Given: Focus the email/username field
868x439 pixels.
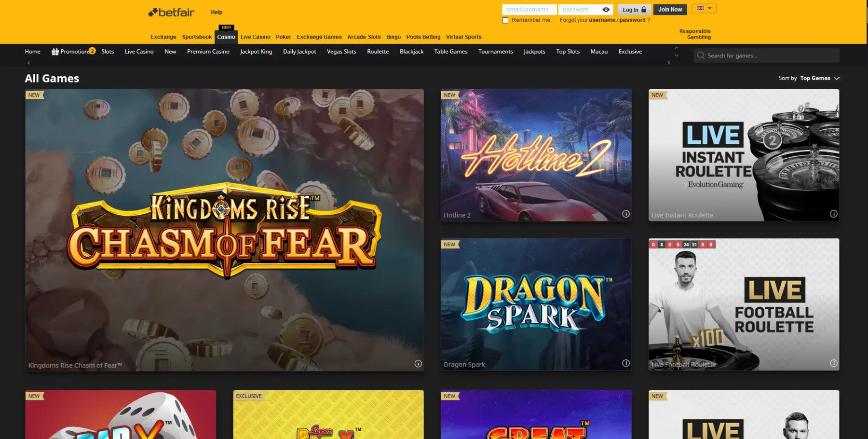Looking at the screenshot, I should click(x=529, y=10).
